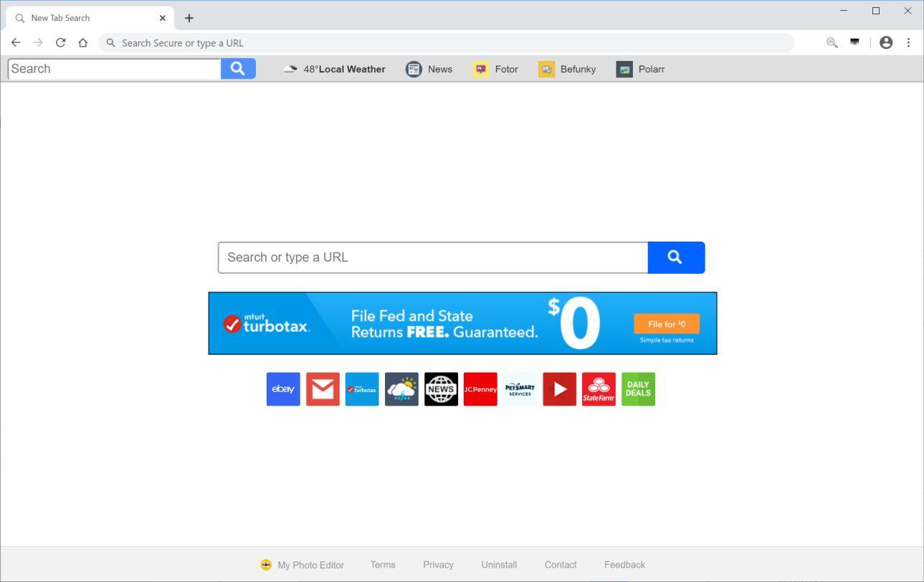Open the News globe shortcut tile
The width and height of the screenshot is (924, 582).
(441, 389)
